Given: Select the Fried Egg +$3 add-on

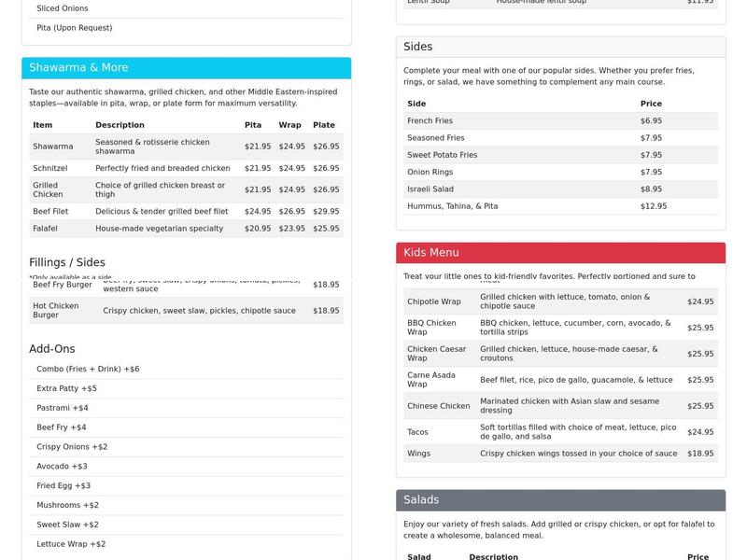Looking at the screenshot, I should point(186,486).
